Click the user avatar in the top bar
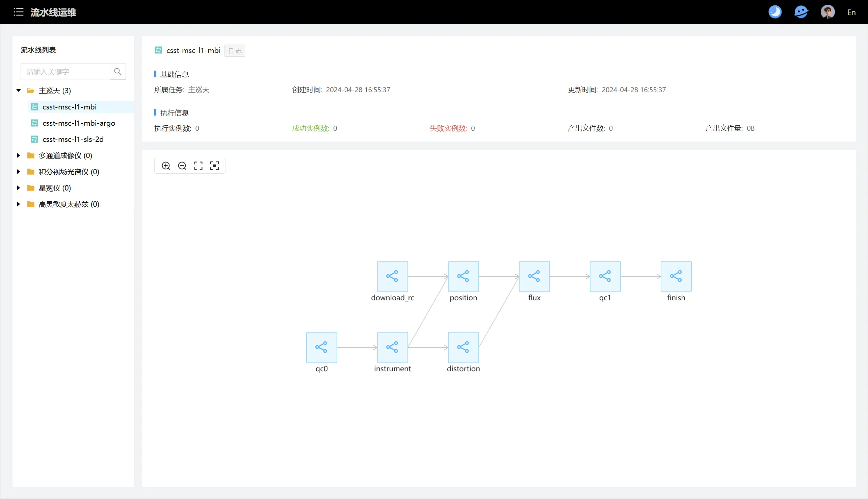The height and width of the screenshot is (499, 868). pyautogui.click(x=827, y=11)
